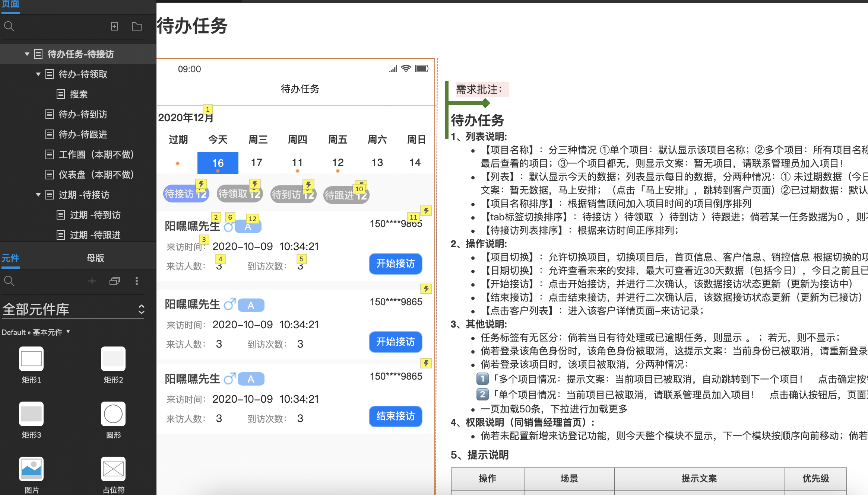Select the 待接访 task tab pill
868x495 pixels.
pos(186,194)
